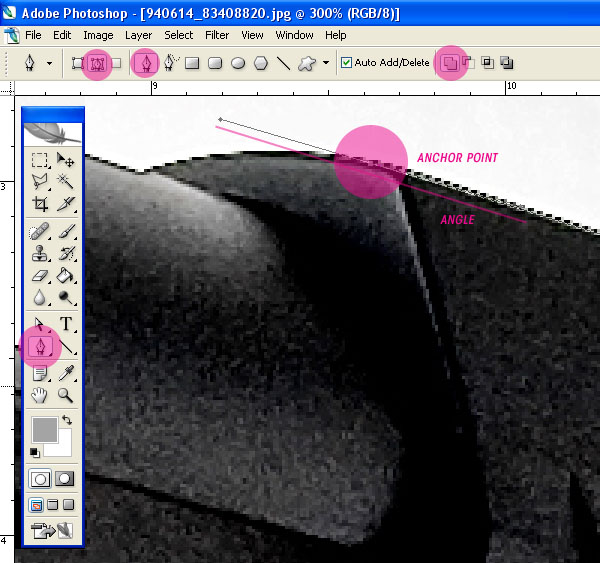Select the Paint Bucket tool
The image size is (600, 563).
(65, 276)
